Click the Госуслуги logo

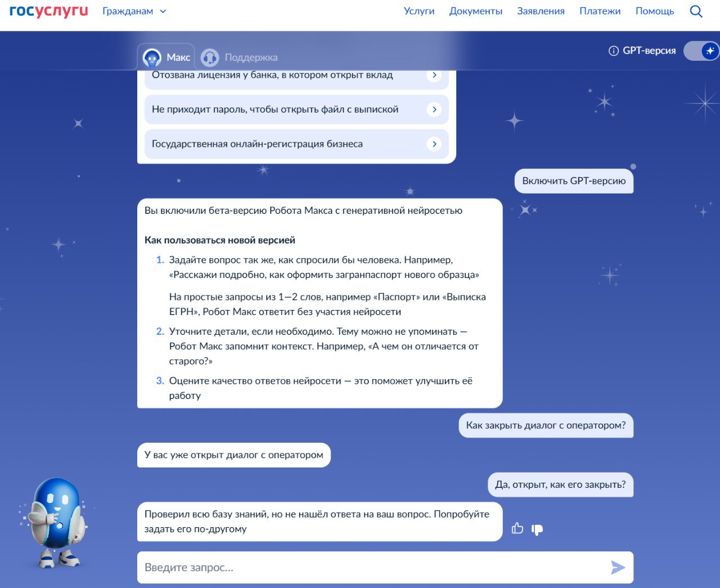49,11
